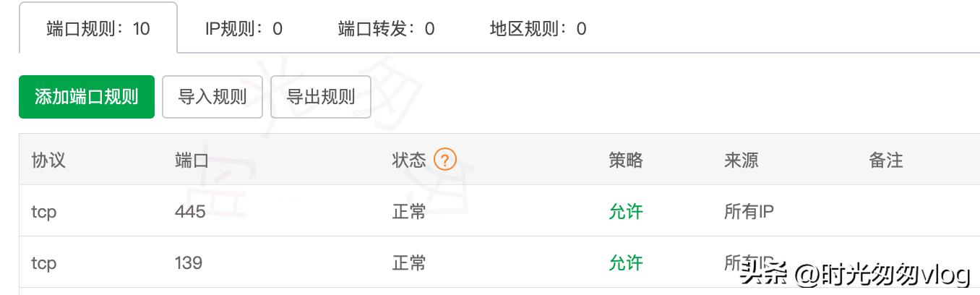Viewport: 980px width, 295px height.
Task: Select the port 139 cell
Action: click(x=189, y=262)
